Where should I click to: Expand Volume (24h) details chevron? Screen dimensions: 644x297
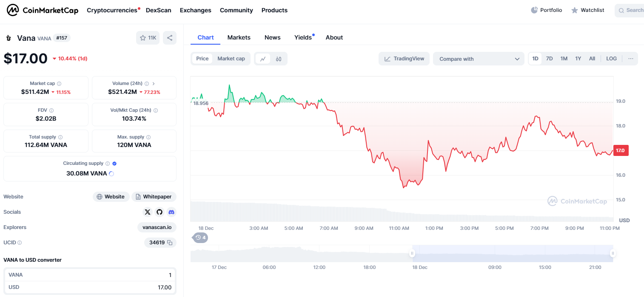coord(154,84)
